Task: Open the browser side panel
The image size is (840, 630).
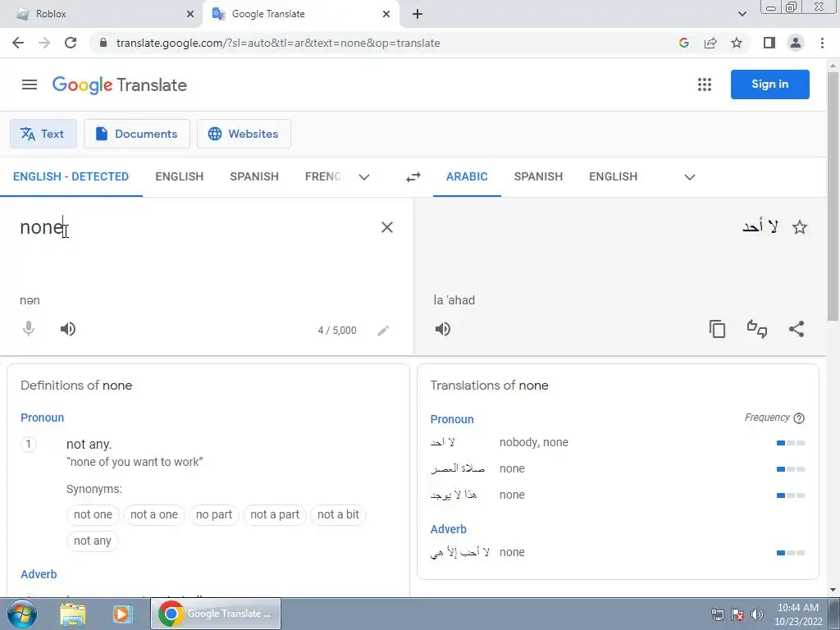Action: 769,43
